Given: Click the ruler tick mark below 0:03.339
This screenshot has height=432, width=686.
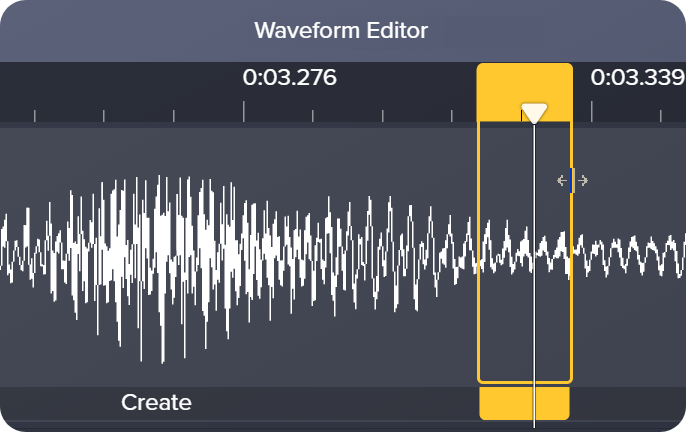Looking at the screenshot, I should click(591, 116).
